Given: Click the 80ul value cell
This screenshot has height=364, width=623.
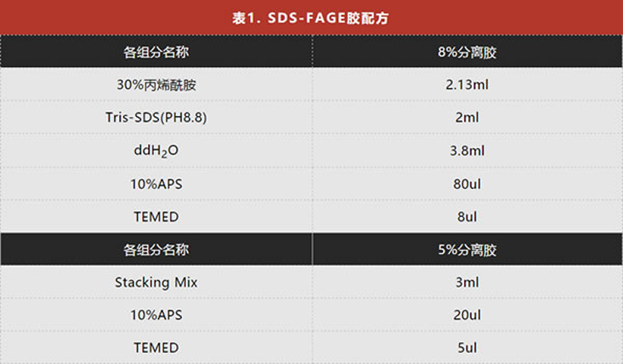Looking at the screenshot, I should point(466,184).
